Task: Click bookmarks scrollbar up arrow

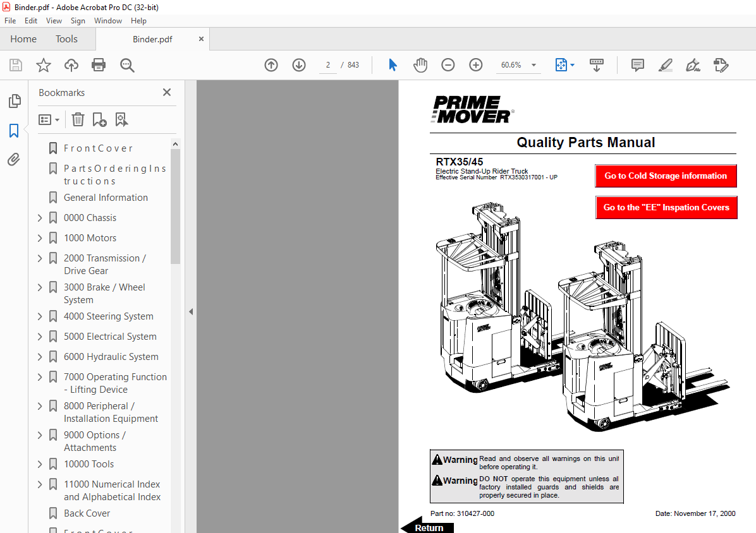Action: pos(176,144)
